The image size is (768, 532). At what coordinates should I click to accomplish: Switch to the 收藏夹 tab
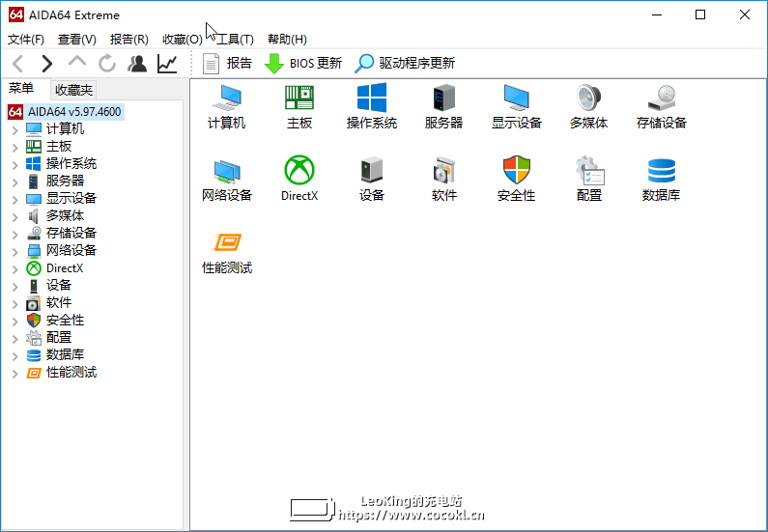click(73, 90)
